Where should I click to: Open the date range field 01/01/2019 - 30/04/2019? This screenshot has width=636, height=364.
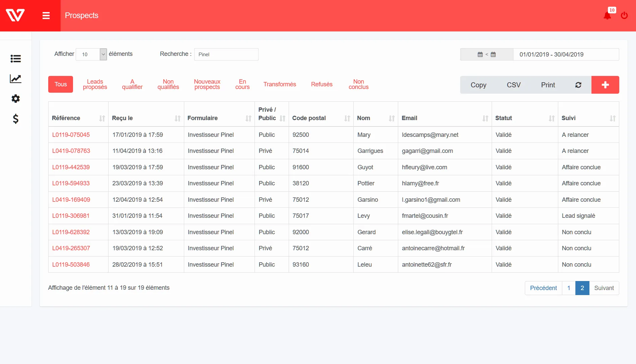click(566, 55)
